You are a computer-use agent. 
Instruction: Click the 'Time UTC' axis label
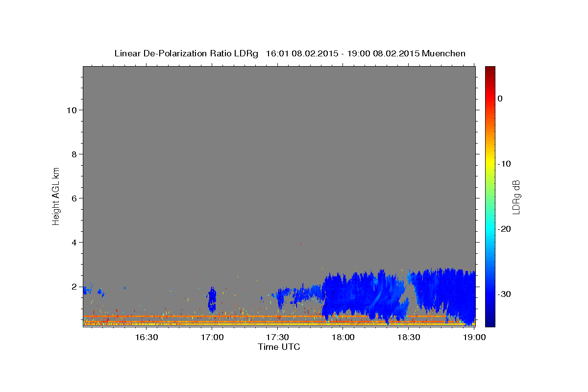(279, 347)
